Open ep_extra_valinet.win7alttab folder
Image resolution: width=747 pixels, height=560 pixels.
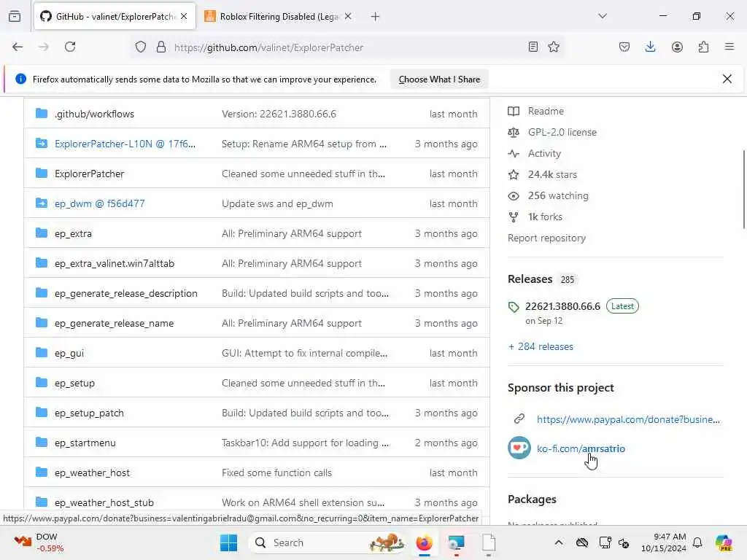115,264
